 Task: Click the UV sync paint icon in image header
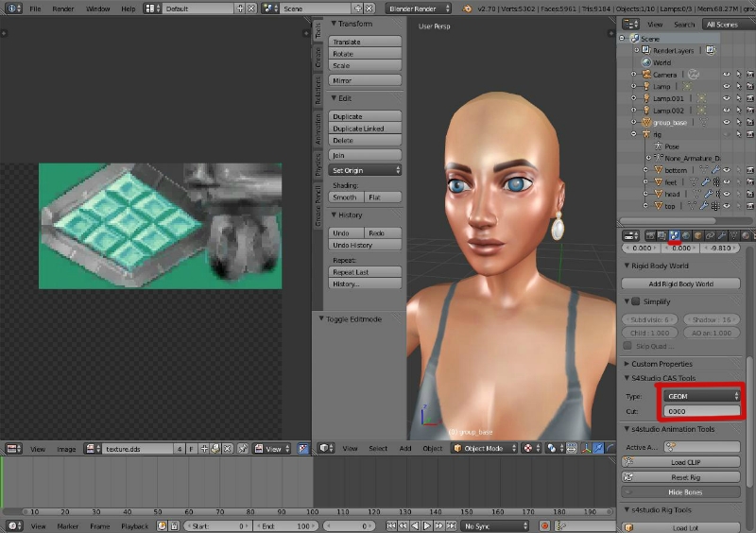coord(302,449)
